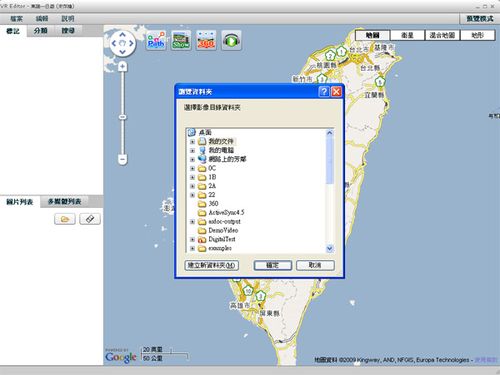Click the map marker above 屏東縣
Viewport: 500px width, 375px height.
[260, 296]
